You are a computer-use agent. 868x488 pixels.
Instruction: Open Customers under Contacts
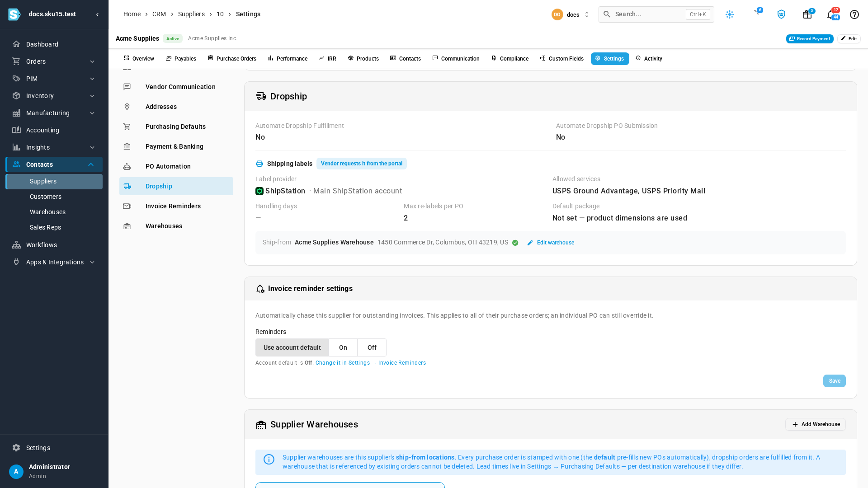pos(54,197)
